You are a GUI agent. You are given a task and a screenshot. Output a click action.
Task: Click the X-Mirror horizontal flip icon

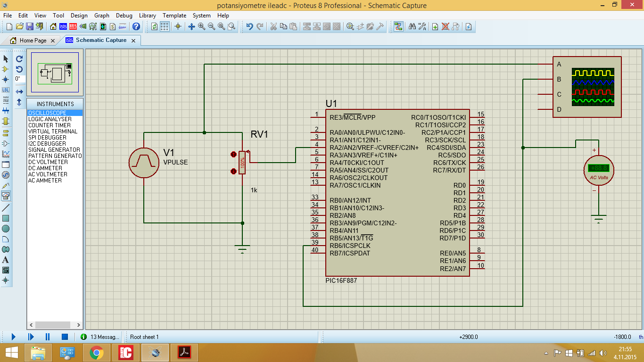tap(19, 91)
